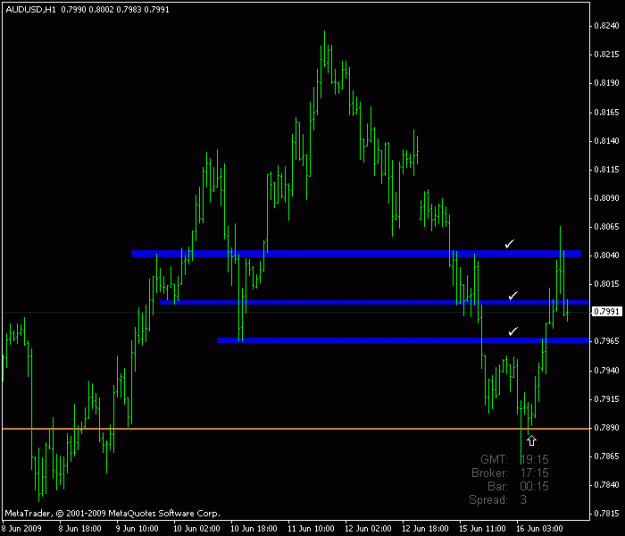The height and width of the screenshot is (536, 625).
Task: Click the check mark above the 0.8040 blue line
Action: [509, 243]
